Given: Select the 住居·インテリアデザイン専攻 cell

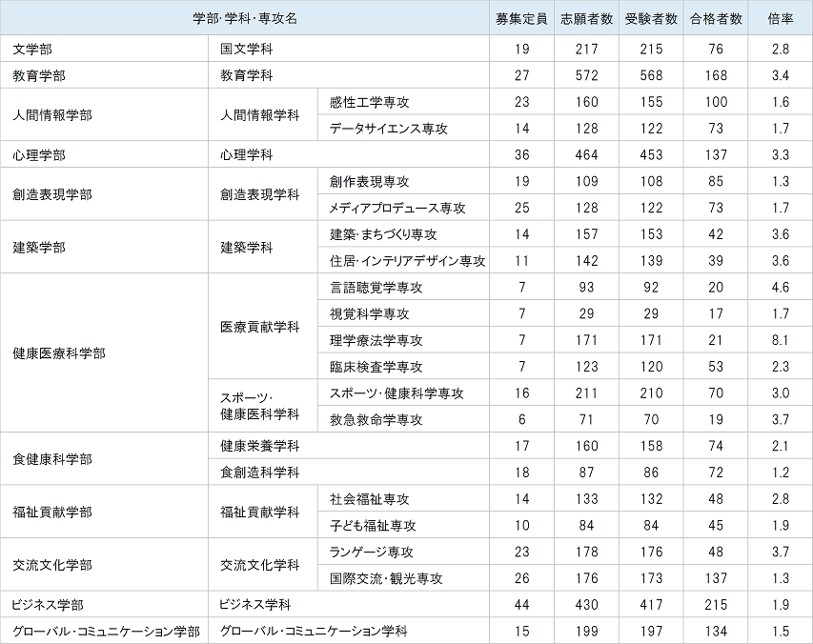Looking at the screenshot, I should (x=407, y=261).
